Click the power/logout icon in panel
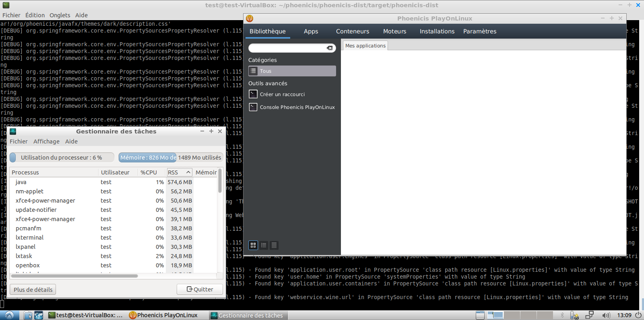644x320 pixels. click(638, 315)
